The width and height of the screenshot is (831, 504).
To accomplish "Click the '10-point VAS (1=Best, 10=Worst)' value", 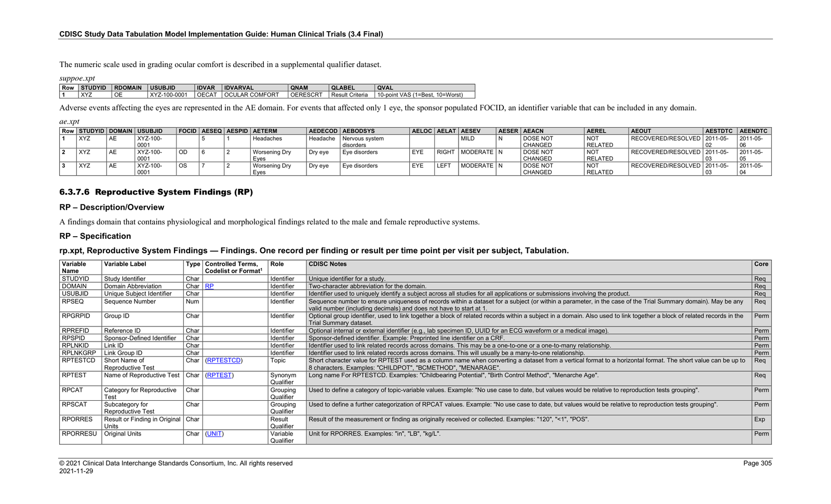I will (x=419, y=95).
